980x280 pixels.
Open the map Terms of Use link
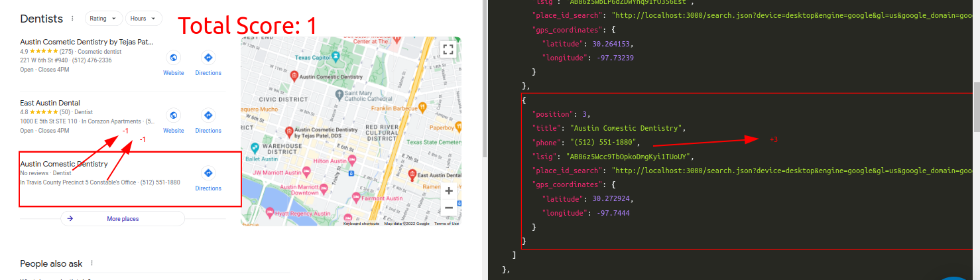coord(446,224)
